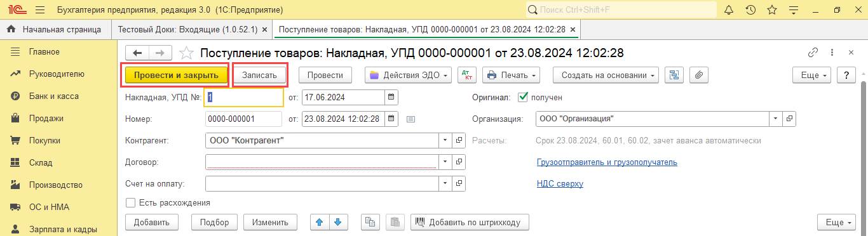Open the top toolbar Еще menu
868x236 pixels.
(811, 75)
